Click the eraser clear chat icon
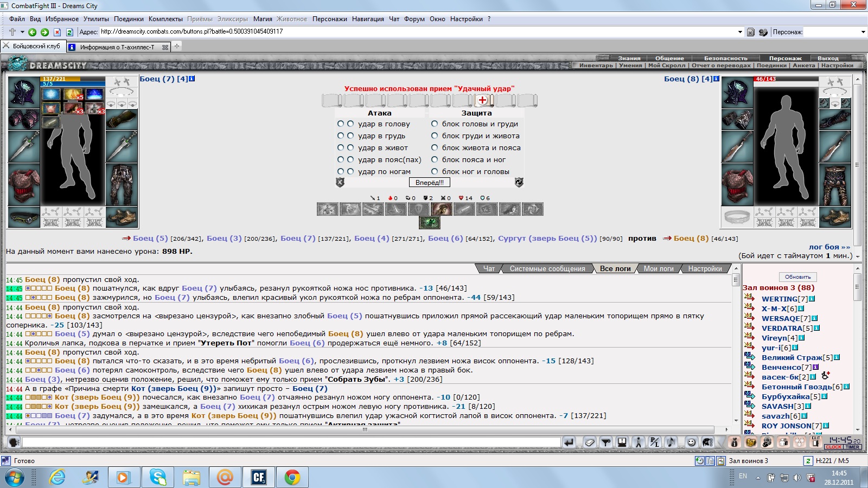Viewport: 868px width, 488px height. click(x=590, y=442)
